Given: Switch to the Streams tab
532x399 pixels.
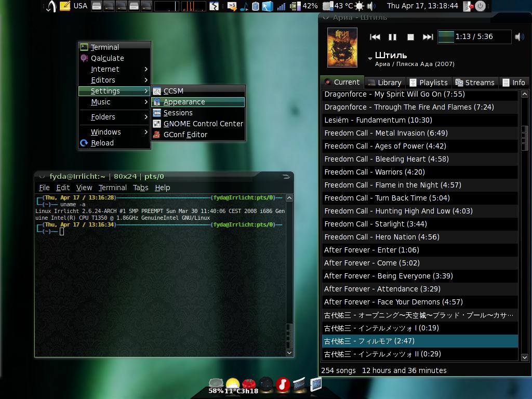Looking at the screenshot, I should (475, 83).
